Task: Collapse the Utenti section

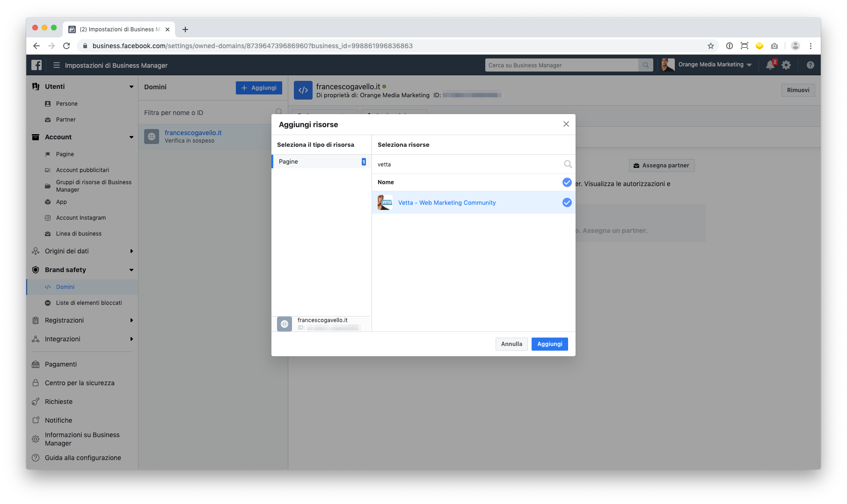Action: [x=131, y=86]
